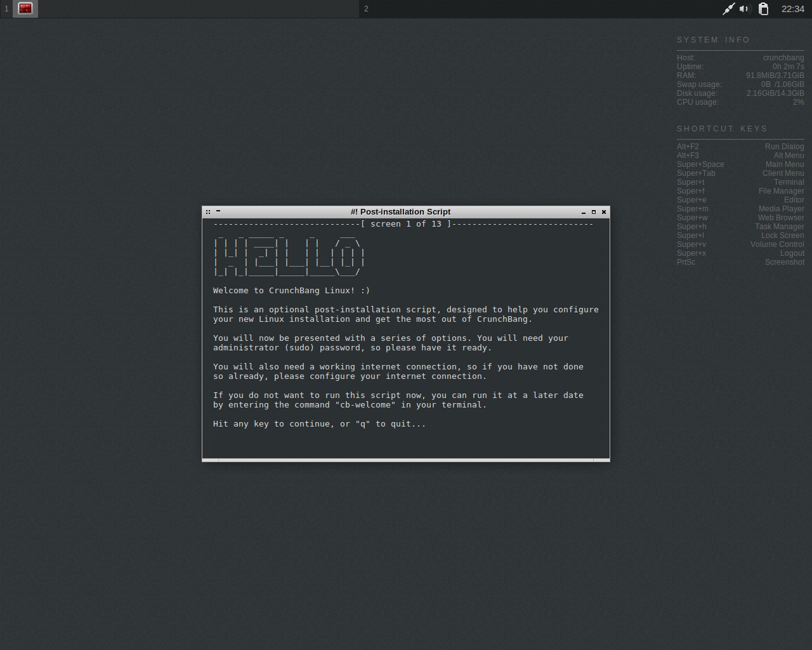Click the workspace 1 number in the panel
812x650 pixels.
coord(6,9)
